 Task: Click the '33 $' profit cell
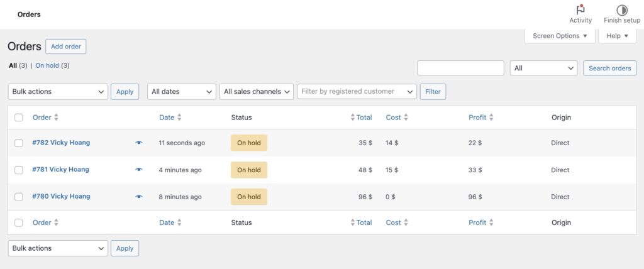tap(475, 170)
